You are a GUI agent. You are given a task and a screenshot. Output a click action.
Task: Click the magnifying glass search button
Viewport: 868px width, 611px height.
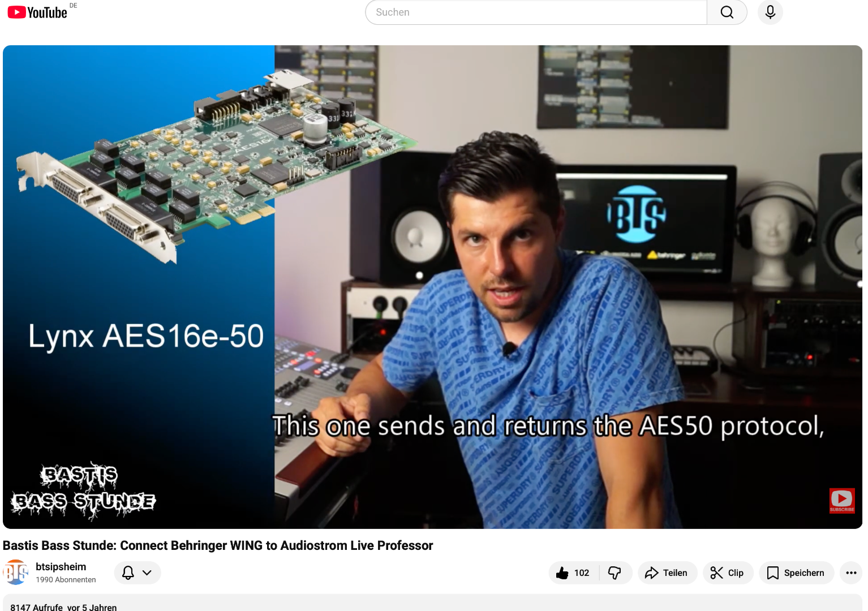(727, 12)
